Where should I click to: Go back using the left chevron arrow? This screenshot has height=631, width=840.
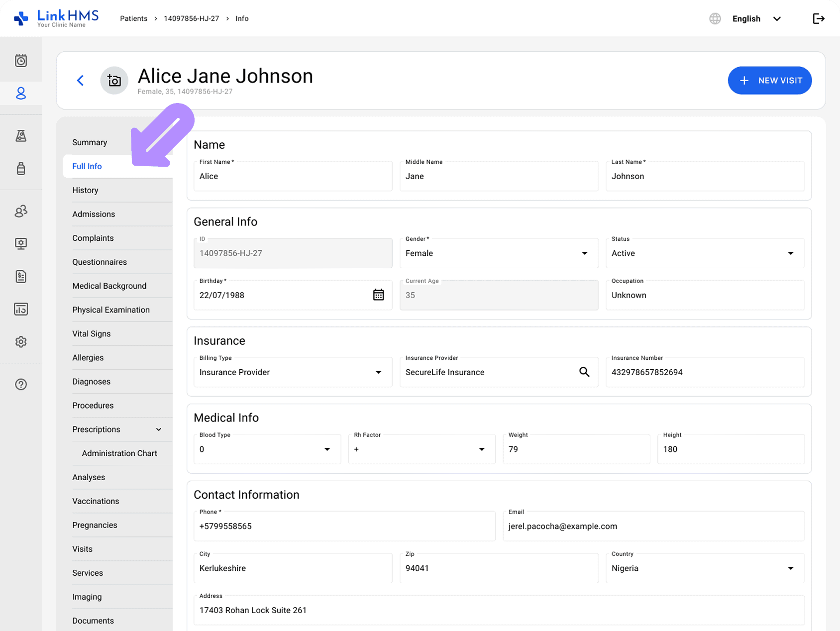[x=81, y=81]
